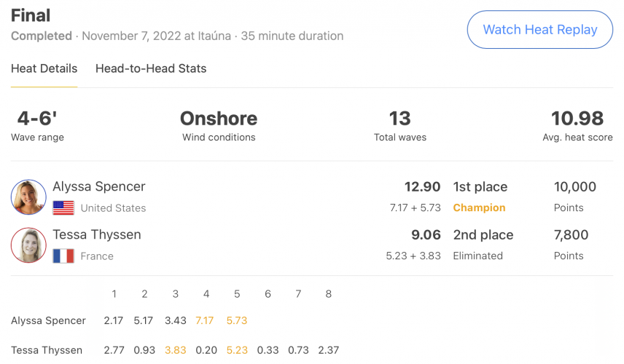The height and width of the screenshot is (364, 624).
Task: Click Tessa Thyssen's 9.06 heat total
Action: (x=426, y=235)
